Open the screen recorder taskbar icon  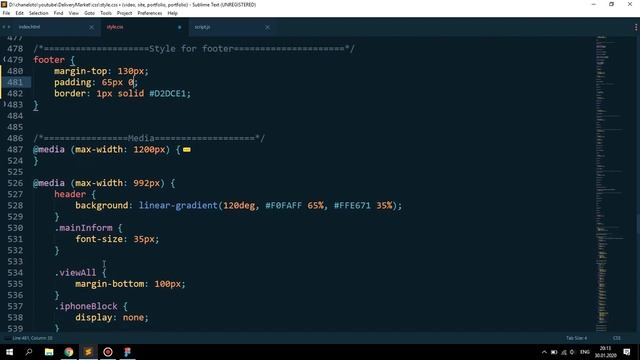(108, 352)
